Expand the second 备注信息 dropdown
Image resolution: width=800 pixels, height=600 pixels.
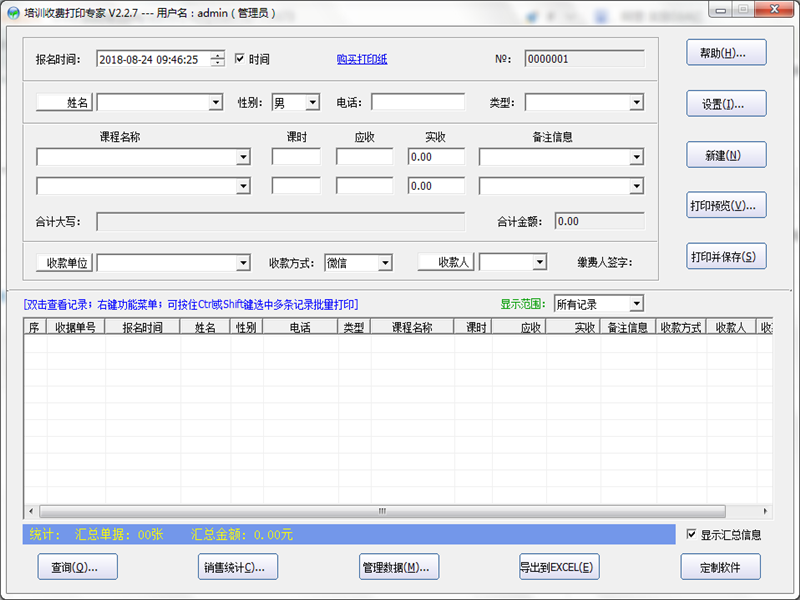point(636,186)
